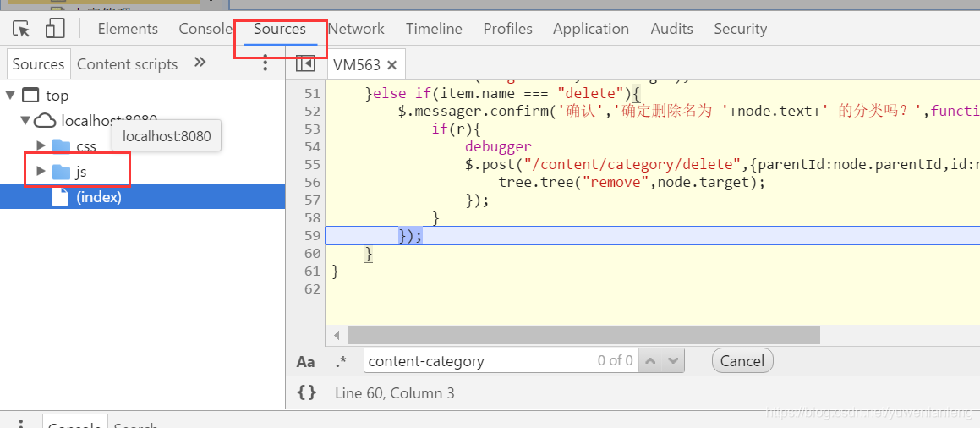Screen dimensions: 980x428
Task: Switch to the Security tab
Action: (740, 29)
